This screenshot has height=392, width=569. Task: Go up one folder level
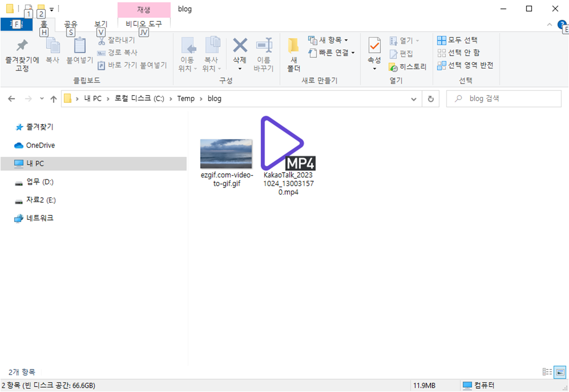coord(54,99)
